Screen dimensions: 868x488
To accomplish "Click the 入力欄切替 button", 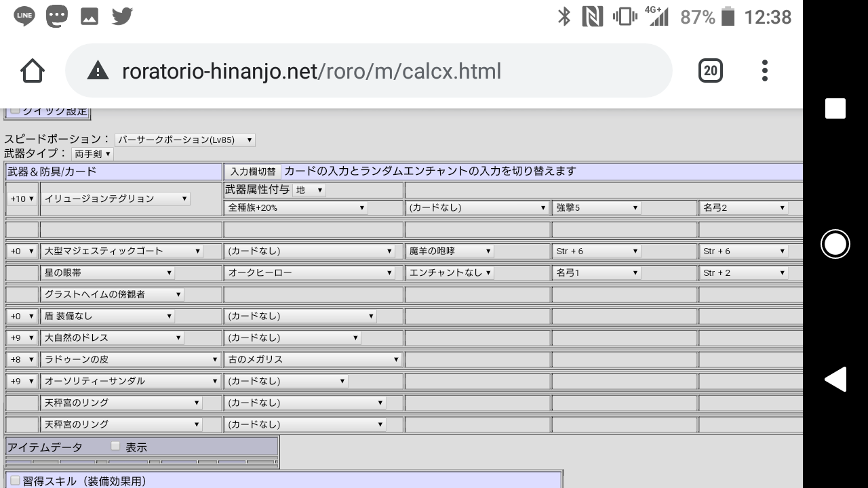I will pyautogui.click(x=252, y=171).
